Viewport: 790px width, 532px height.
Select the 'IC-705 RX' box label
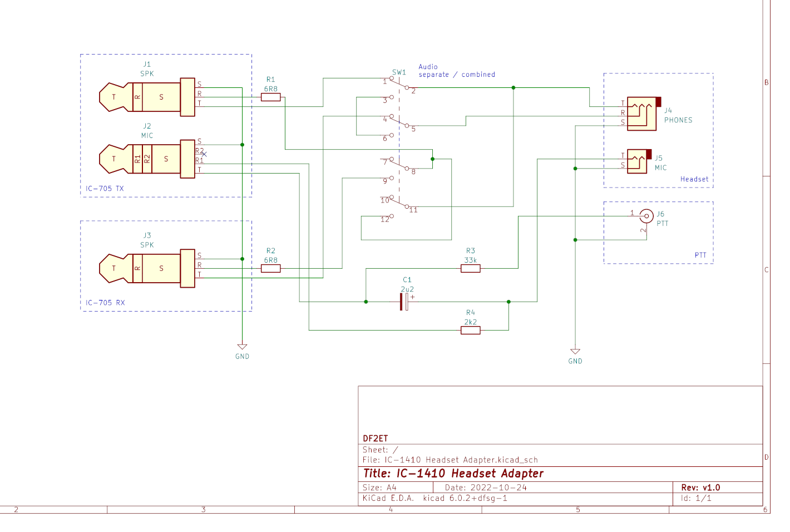click(x=105, y=303)
